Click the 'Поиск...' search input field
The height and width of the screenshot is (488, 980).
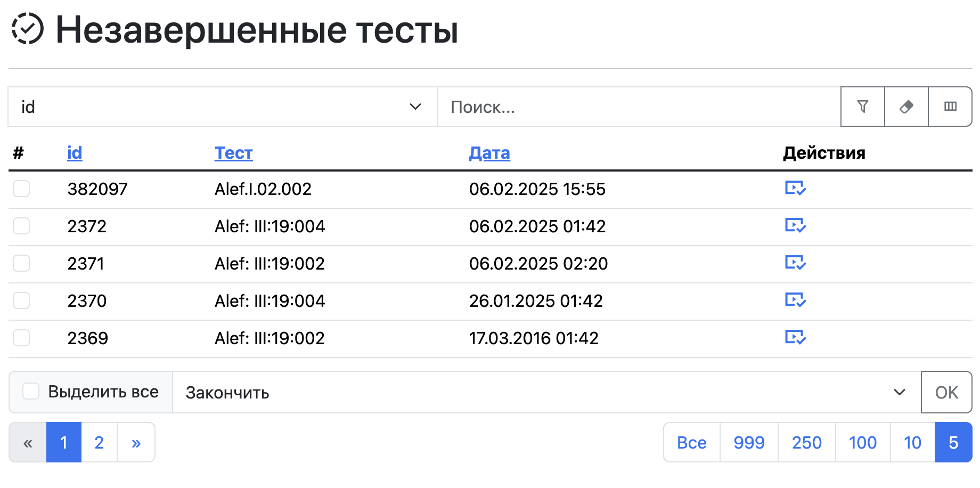tap(638, 107)
